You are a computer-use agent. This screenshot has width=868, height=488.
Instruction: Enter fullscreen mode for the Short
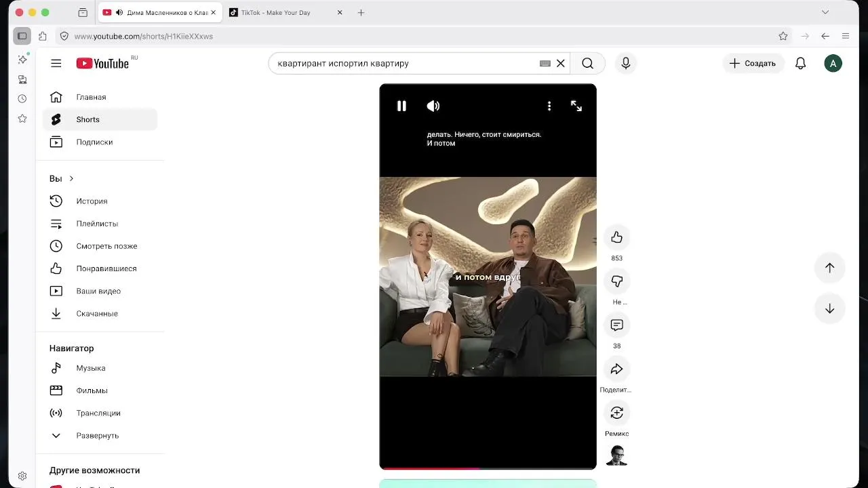pyautogui.click(x=576, y=106)
